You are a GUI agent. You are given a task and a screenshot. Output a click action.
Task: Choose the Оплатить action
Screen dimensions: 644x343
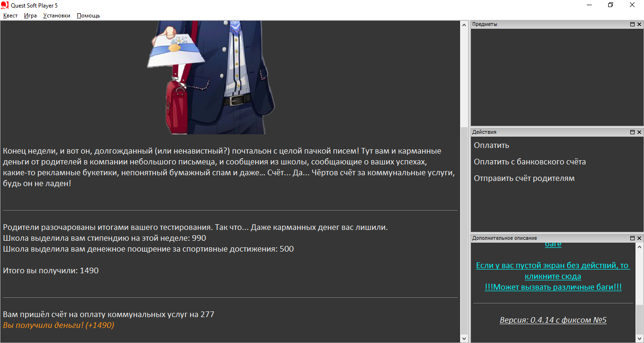(492, 145)
